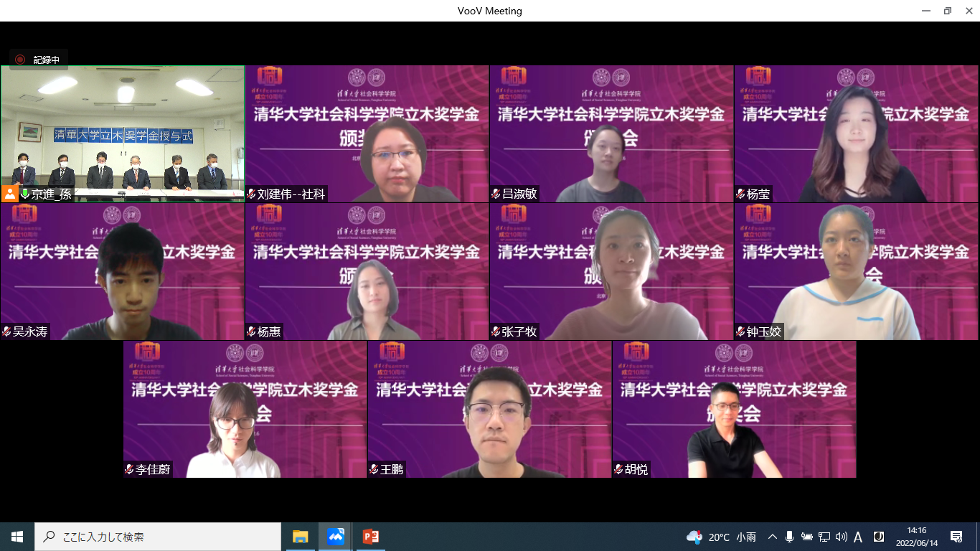Click the green microphone icon beside 京進_孫
The image size is (980, 551).
click(25, 194)
